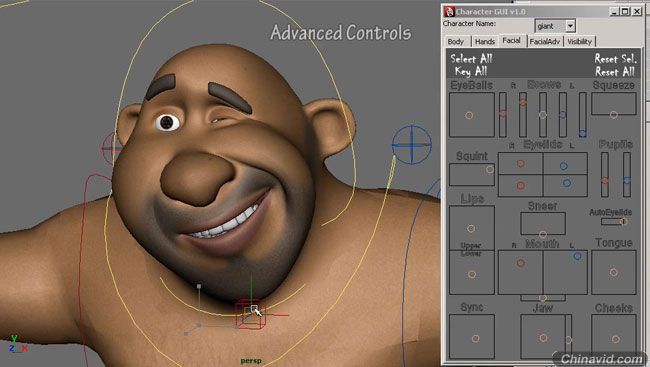The image size is (650, 367).
Task: Click the blue head control crosshair circle
Action: (x=412, y=145)
